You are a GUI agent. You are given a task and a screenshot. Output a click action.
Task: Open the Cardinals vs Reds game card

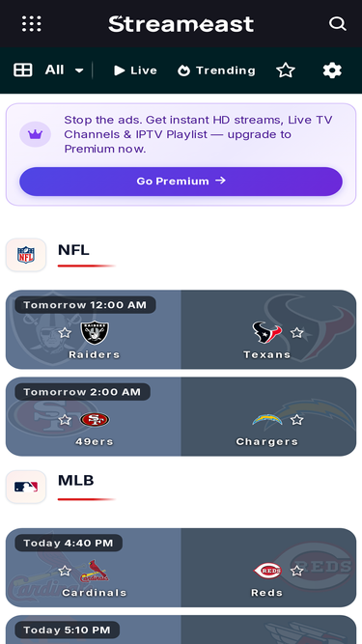(181, 568)
